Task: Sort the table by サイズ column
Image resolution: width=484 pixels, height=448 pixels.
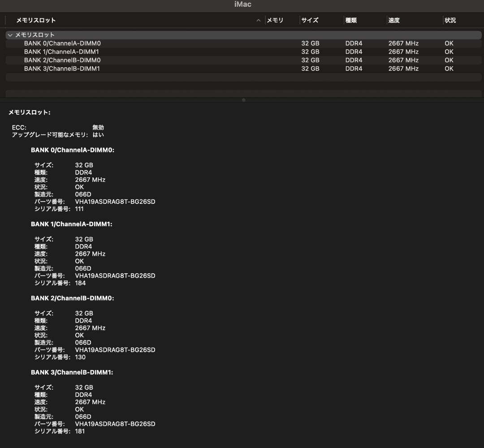Action: 310,20
